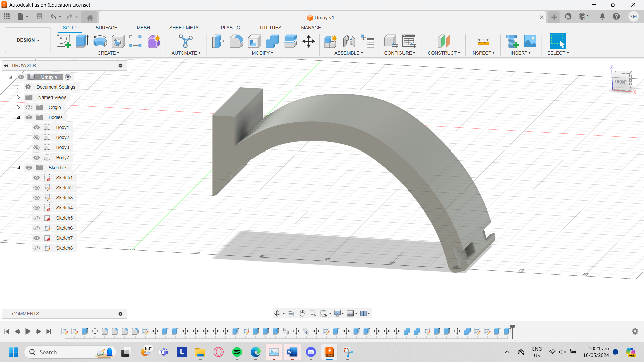Open the INSPECT dropdown menu
This screenshot has height=362, width=644.
pos(483,53)
